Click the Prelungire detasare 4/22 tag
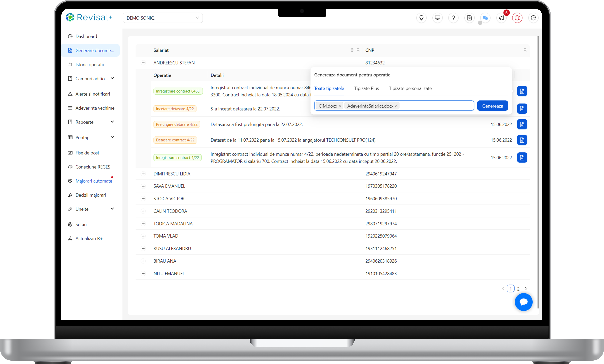Screen dimensions: 604x364 click(177, 124)
